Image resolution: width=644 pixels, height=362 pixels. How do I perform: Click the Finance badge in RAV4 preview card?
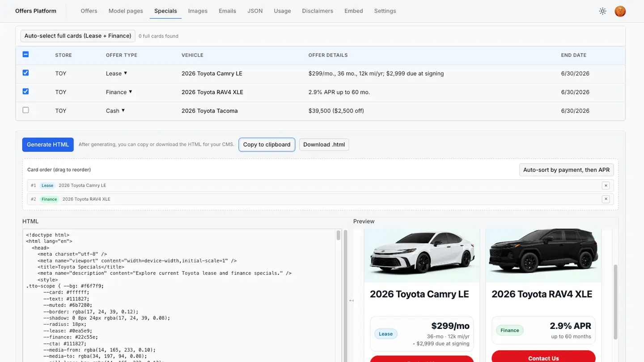point(510,330)
